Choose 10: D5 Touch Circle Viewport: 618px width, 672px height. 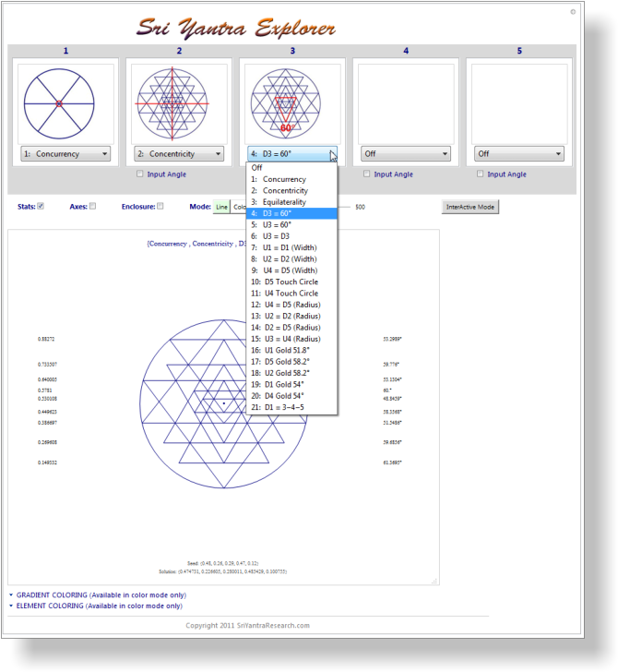291,282
